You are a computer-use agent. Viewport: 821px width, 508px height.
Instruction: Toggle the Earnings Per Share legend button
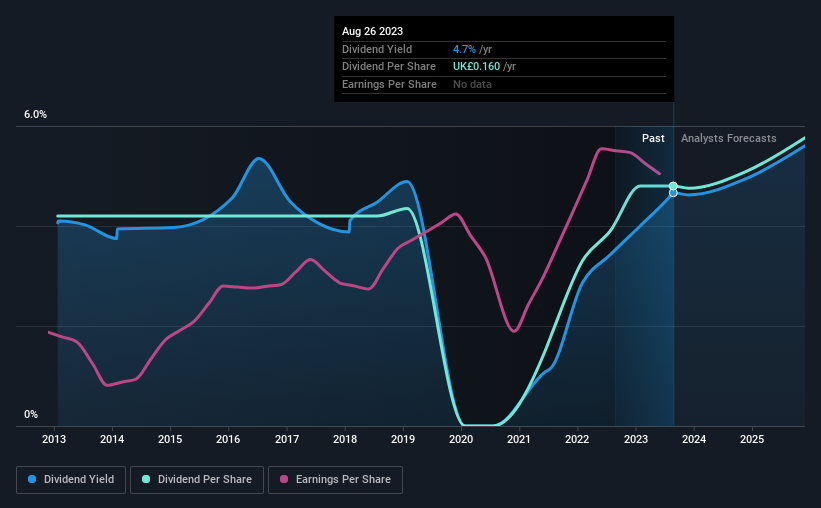335,480
